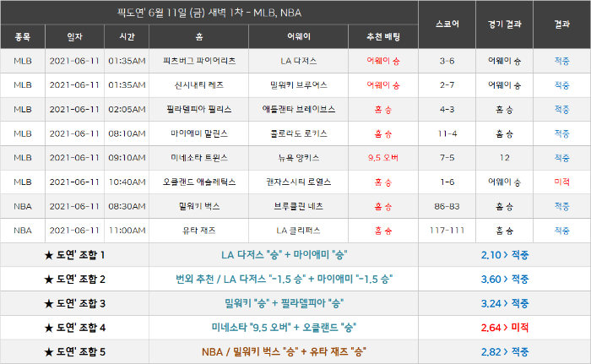The image size is (591, 364).
Task: Select away team '콜로라도 로키스'
Action: click(299, 133)
